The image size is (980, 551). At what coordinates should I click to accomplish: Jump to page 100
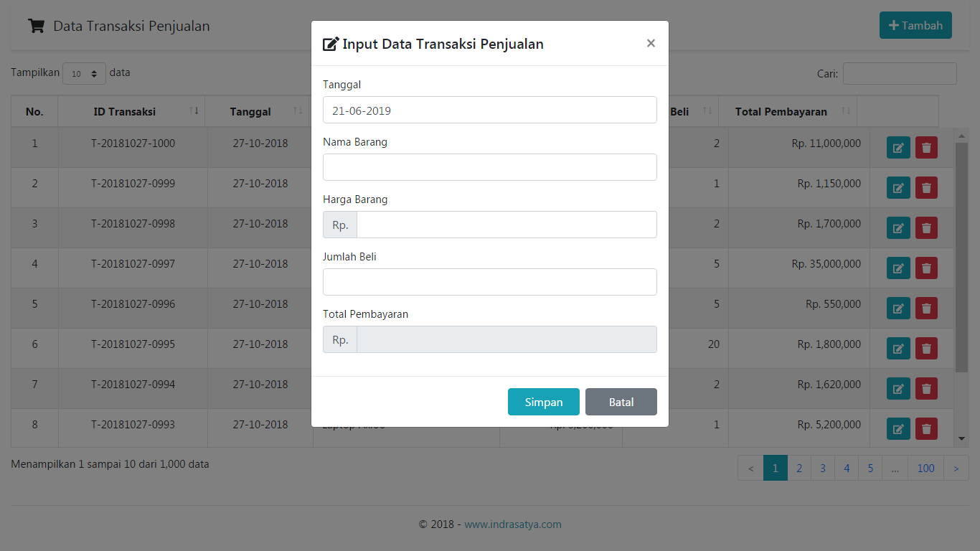pyautogui.click(x=925, y=468)
